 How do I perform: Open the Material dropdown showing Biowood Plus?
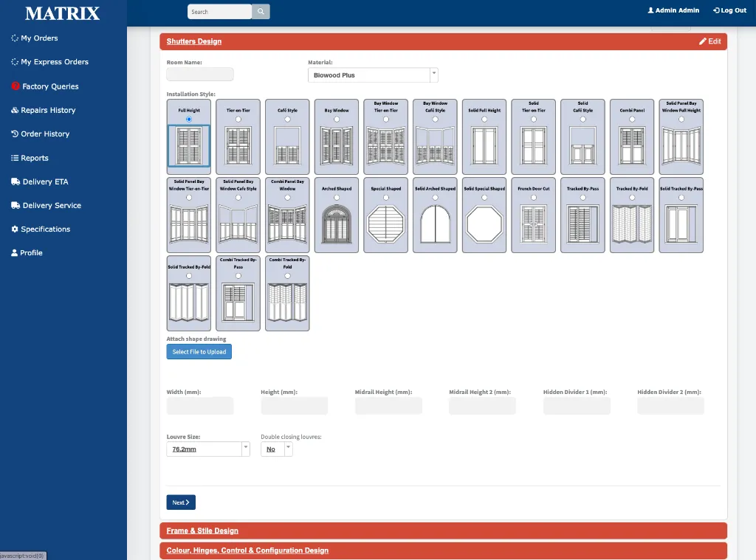click(x=373, y=75)
